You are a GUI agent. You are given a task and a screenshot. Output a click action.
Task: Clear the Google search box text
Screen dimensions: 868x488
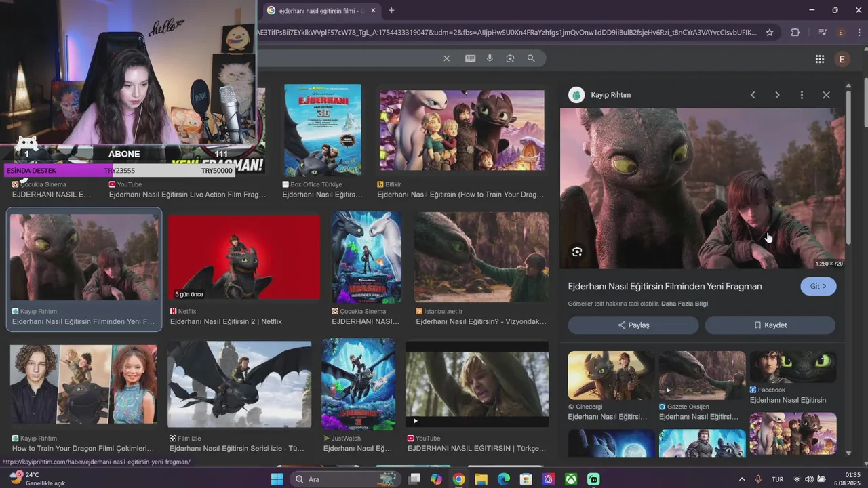click(x=446, y=58)
